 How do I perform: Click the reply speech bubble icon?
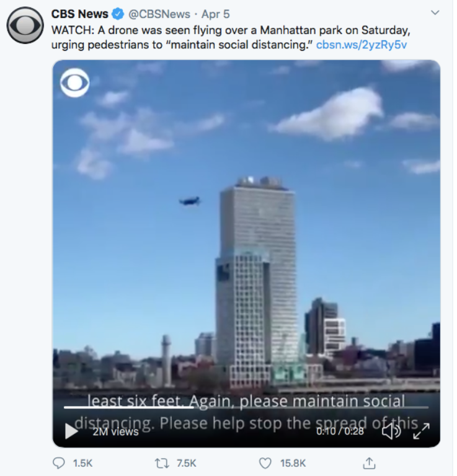click(59, 463)
